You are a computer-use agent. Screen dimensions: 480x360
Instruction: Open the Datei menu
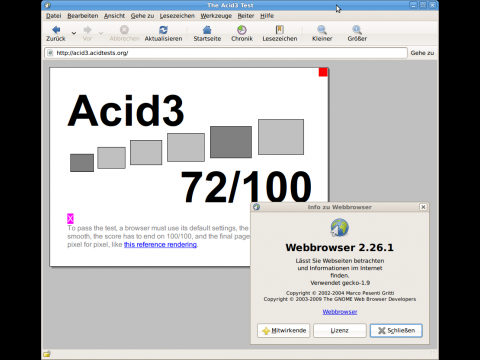point(53,16)
